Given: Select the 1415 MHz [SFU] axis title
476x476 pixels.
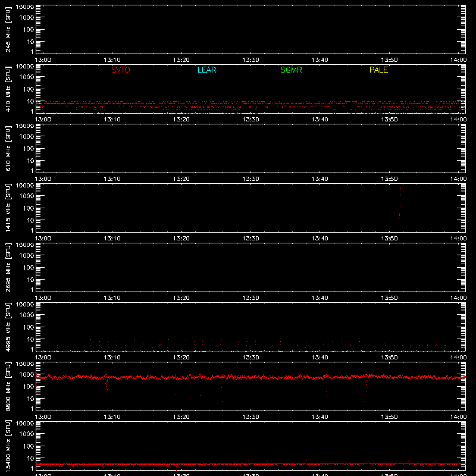Looking at the screenshot, I should [x=8, y=208].
